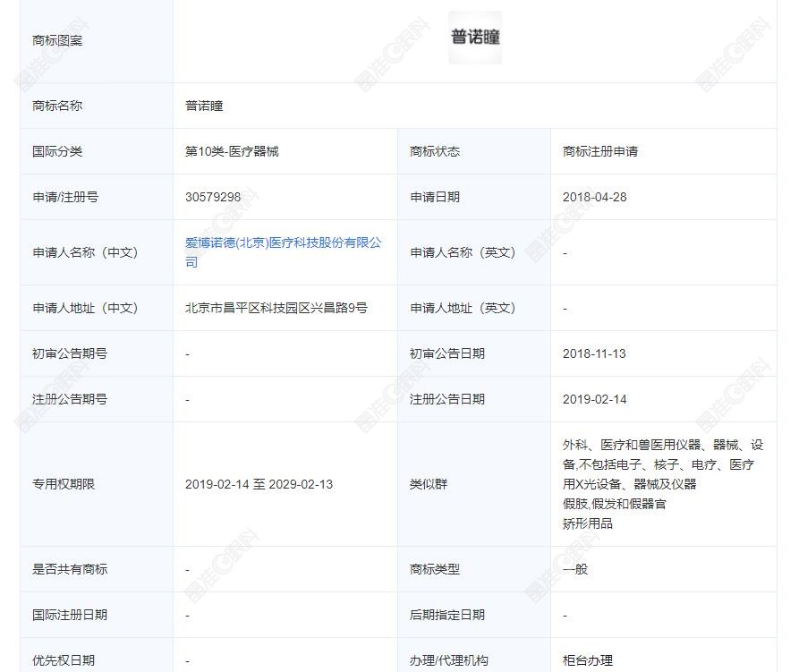The height and width of the screenshot is (672, 799).
Task: Click the 国际分类 label
Action: coord(57,151)
